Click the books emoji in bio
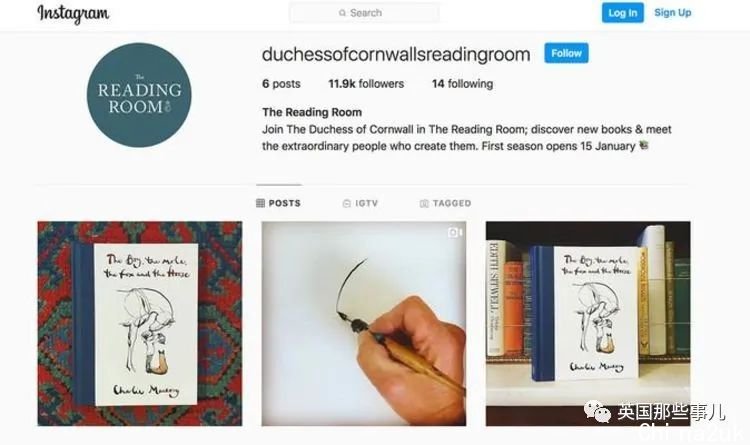The image size is (750, 445). click(x=644, y=145)
